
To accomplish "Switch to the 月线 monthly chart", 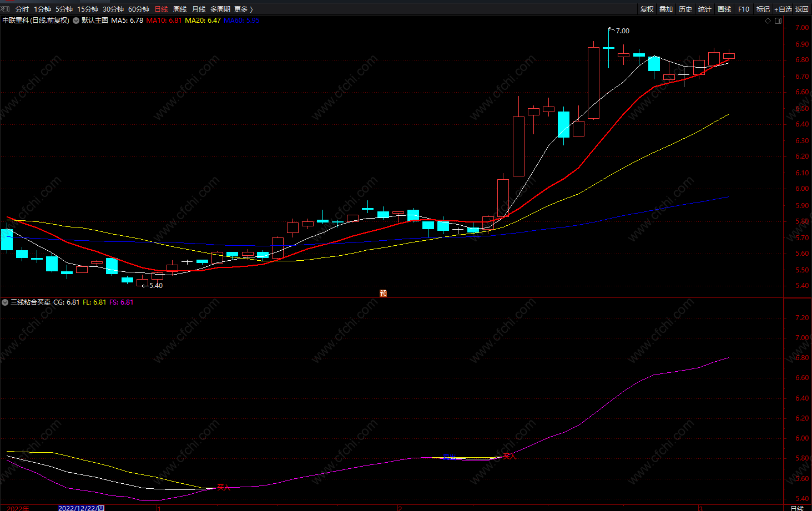I will click(199, 9).
